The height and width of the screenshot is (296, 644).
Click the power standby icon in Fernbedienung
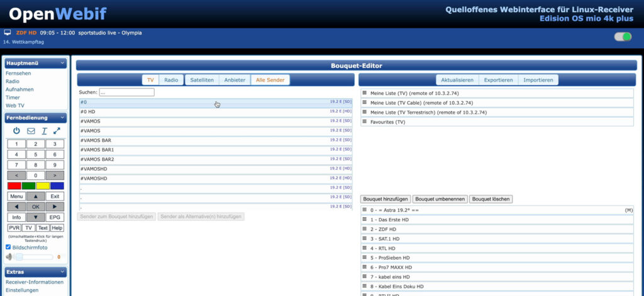click(16, 131)
